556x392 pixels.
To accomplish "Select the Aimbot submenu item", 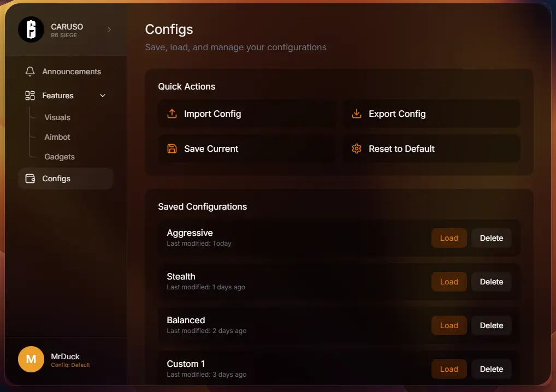I will pos(57,137).
